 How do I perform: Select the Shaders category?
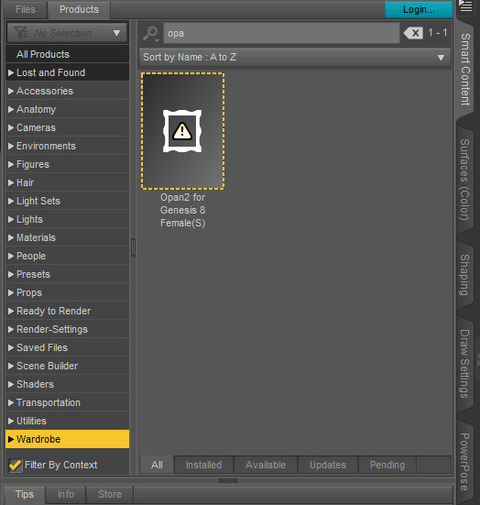pyautogui.click(x=67, y=384)
